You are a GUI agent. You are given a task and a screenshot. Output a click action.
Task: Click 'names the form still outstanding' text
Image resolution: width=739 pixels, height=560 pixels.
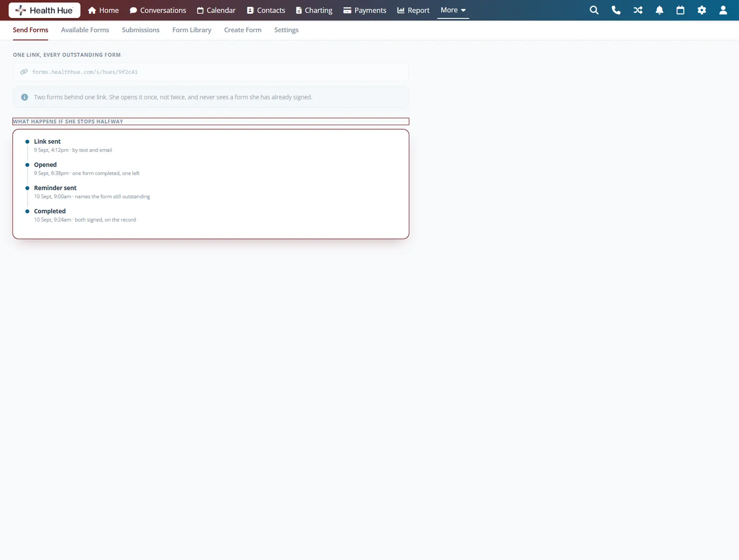pos(112,197)
